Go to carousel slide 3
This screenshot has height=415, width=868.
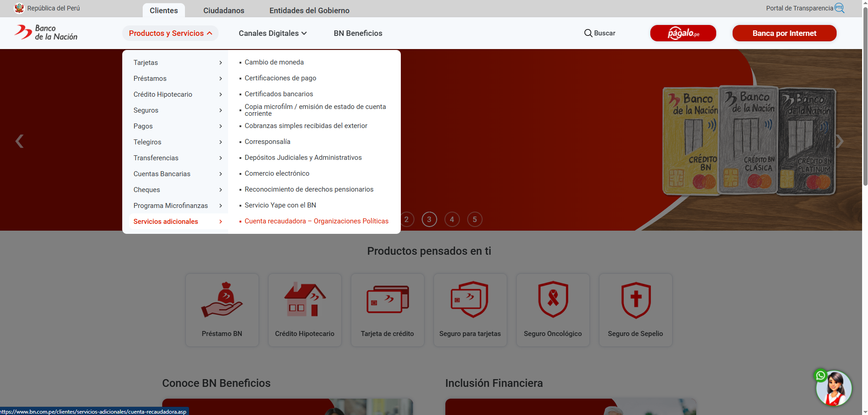429,219
